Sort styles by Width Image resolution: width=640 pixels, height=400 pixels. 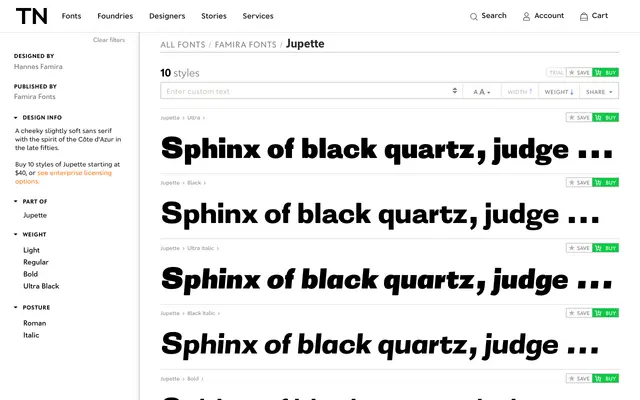pyautogui.click(x=520, y=92)
